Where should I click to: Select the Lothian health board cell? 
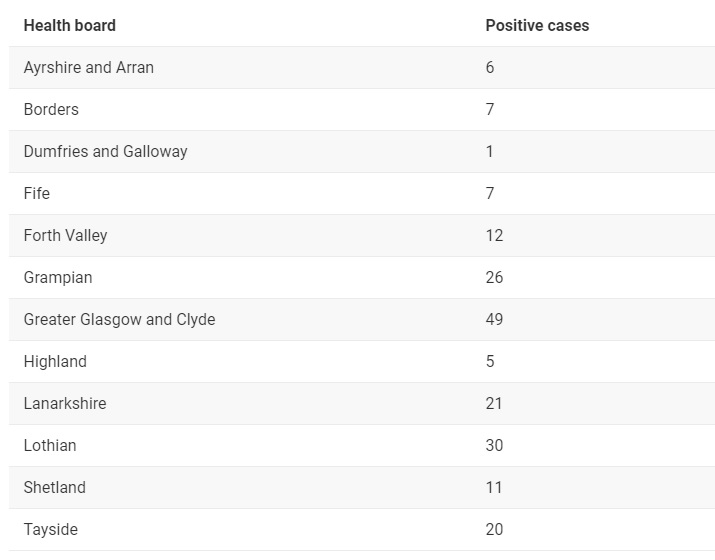[x=50, y=446]
